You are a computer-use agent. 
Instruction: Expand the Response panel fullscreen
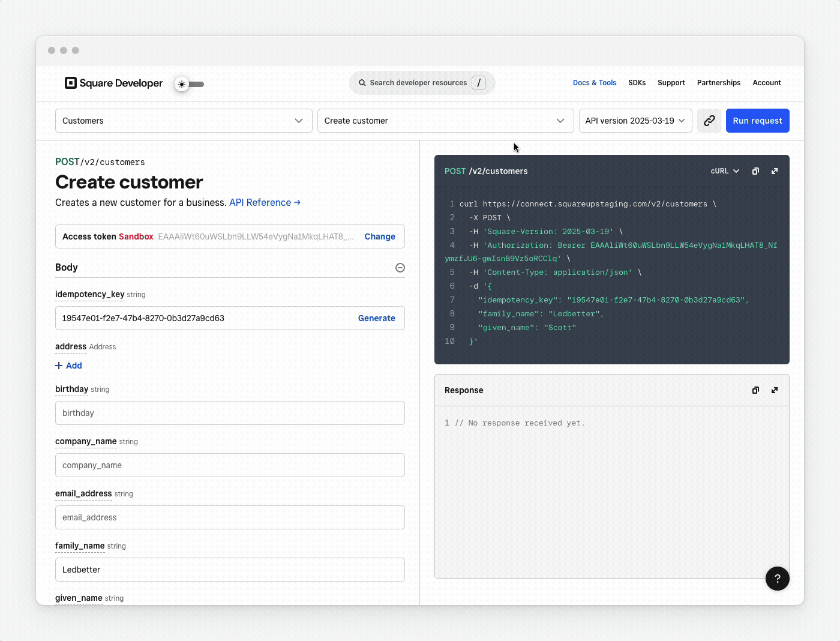(x=775, y=390)
